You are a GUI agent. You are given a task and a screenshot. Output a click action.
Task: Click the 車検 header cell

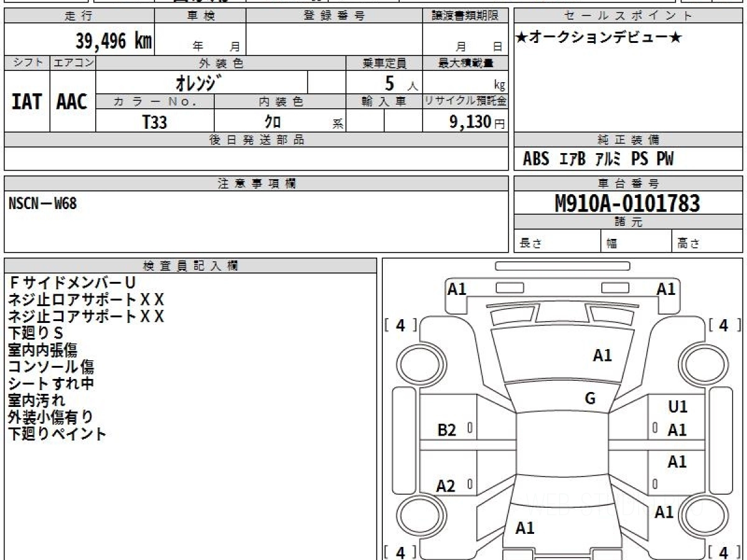coord(200,16)
